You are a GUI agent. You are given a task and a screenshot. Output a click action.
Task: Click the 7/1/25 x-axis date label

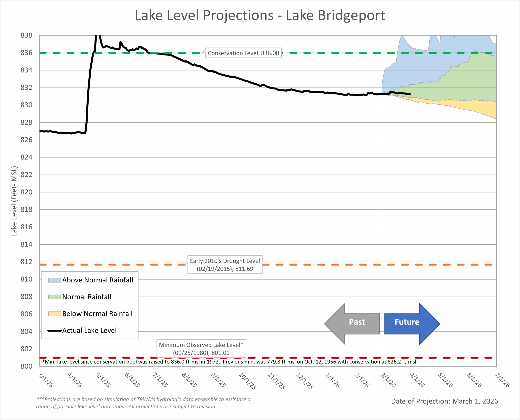click(160, 380)
